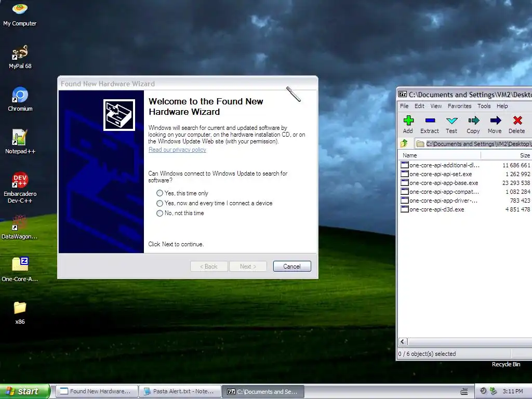The height and width of the screenshot is (399, 532).
Task: Select 'No, not this time' option
Action: pyautogui.click(x=180, y=213)
